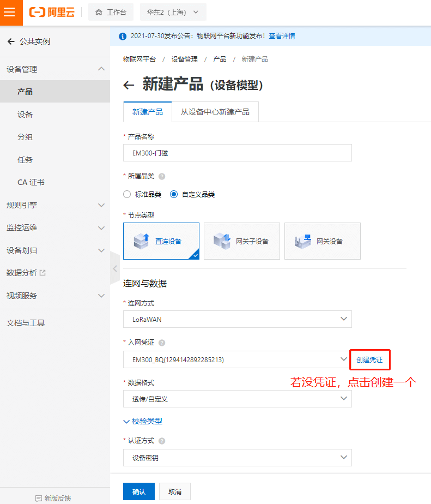The image size is (431, 504).
Task: Choose 网关子设备 node type
Action: pos(241,241)
